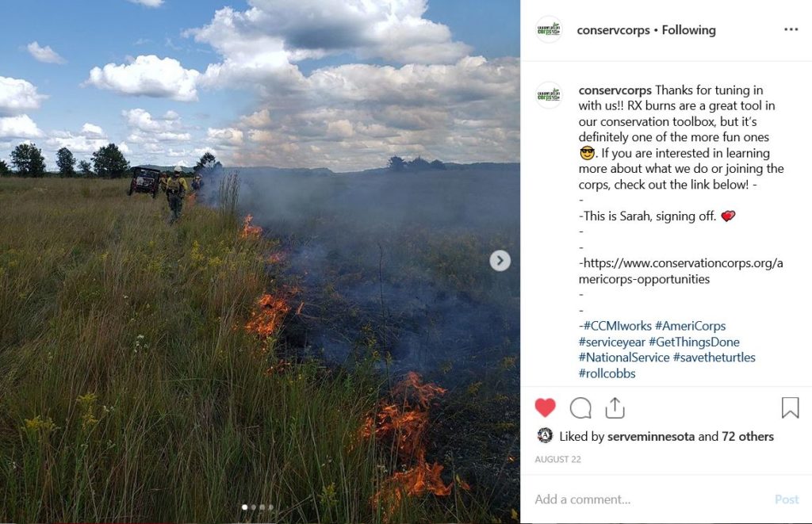Viewport: 812px width, 524px height.
Task: Open the #savetheturtles hashtag
Action: click(714, 358)
